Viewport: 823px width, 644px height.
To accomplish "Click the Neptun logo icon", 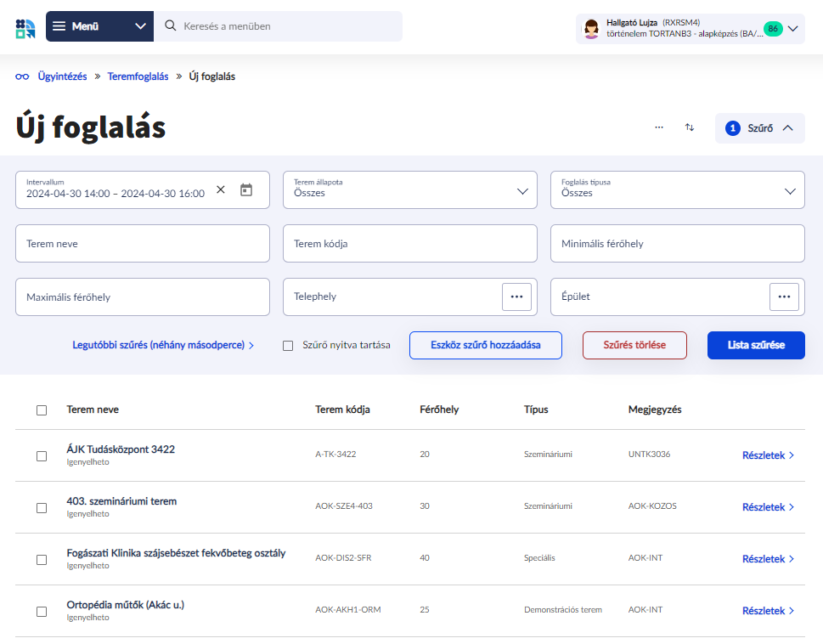I will 25,27.
